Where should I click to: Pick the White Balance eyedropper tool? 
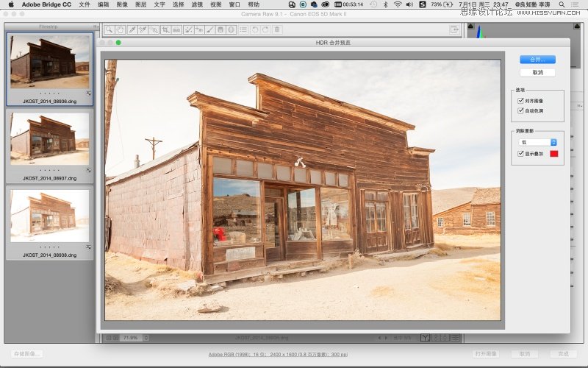pos(132,29)
